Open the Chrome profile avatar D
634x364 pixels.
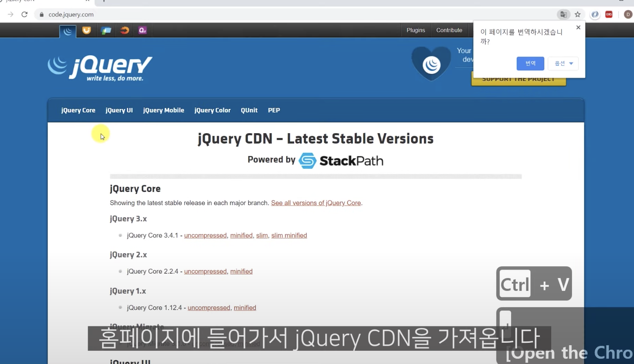pyautogui.click(x=628, y=14)
